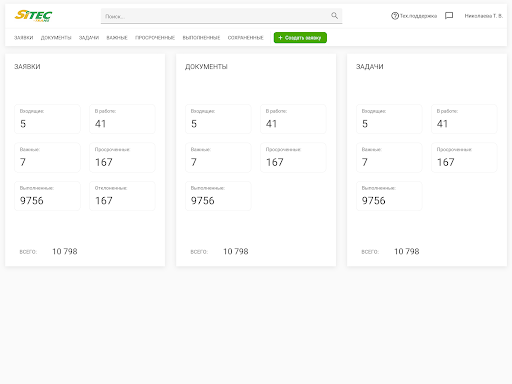512x384 pixels.
Task: Open Входящие tile in Документы card
Action: 218,119
